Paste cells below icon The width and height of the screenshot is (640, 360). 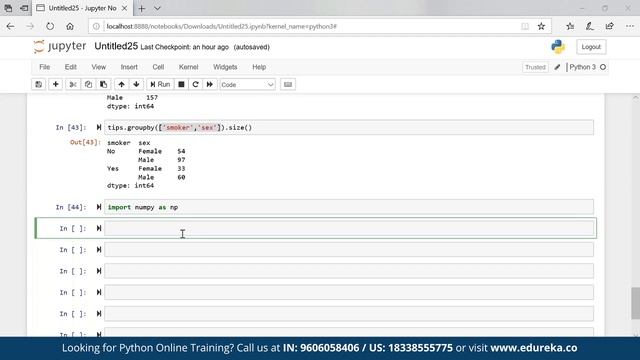click(103, 84)
